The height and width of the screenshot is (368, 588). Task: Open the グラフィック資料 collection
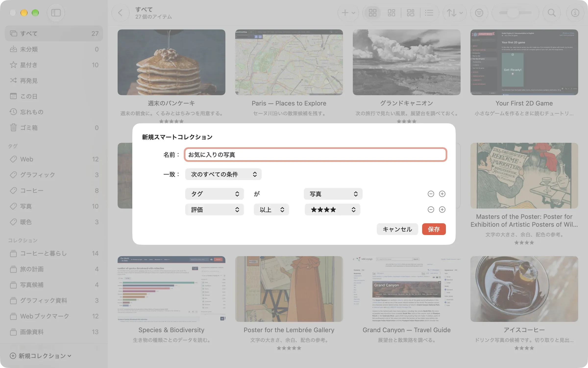tap(54, 301)
